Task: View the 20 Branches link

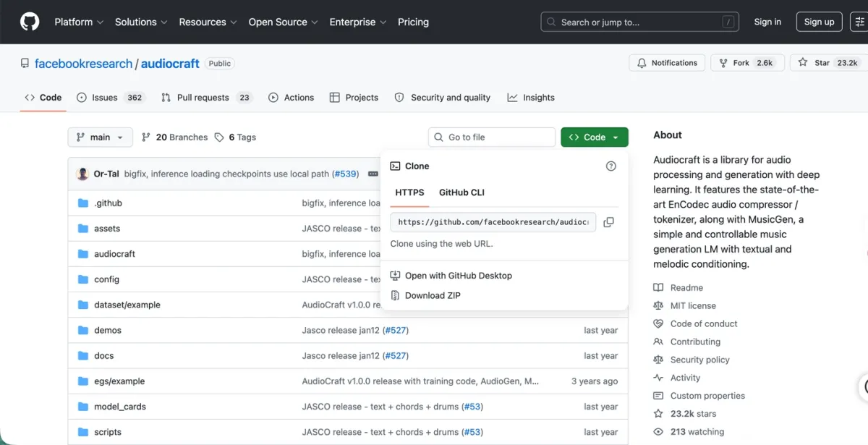Action: pos(174,137)
